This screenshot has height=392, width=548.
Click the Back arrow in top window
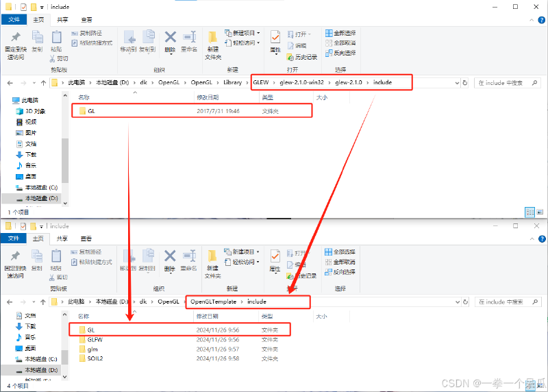pos(10,83)
